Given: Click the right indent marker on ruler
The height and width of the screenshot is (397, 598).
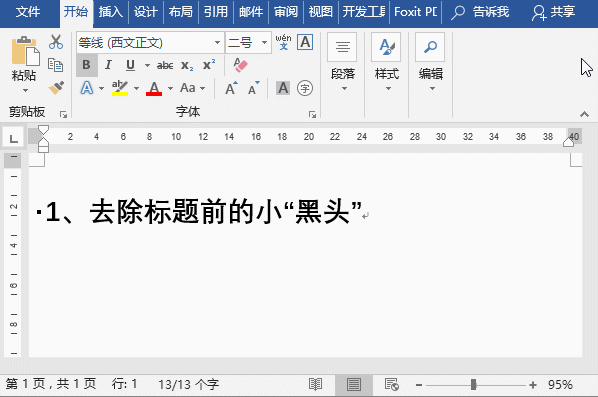Looking at the screenshot, I should 568,142.
